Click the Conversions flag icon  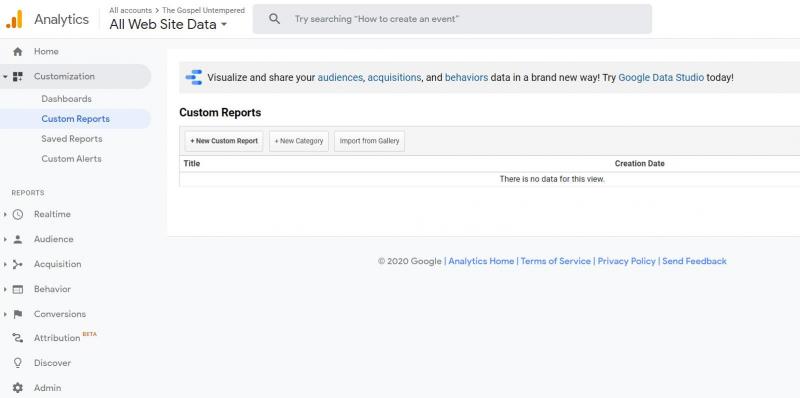(x=18, y=314)
